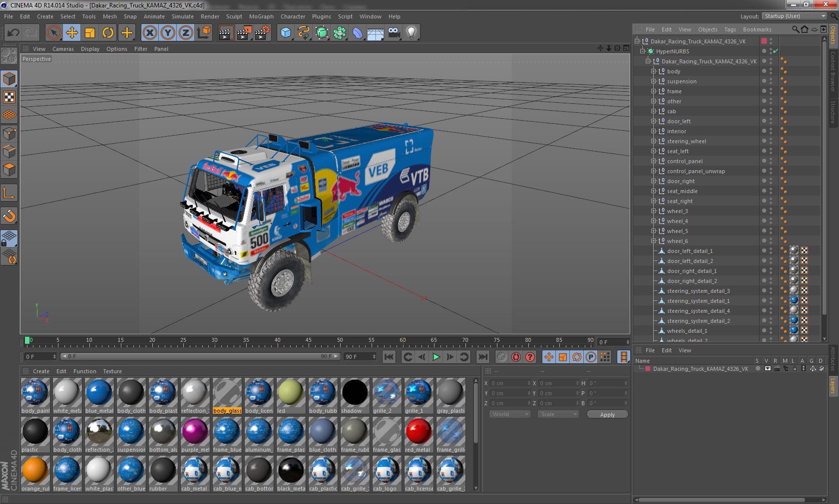Expand the cab object group
The width and height of the screenshot is (839, 504).
(x=653, y=111)
